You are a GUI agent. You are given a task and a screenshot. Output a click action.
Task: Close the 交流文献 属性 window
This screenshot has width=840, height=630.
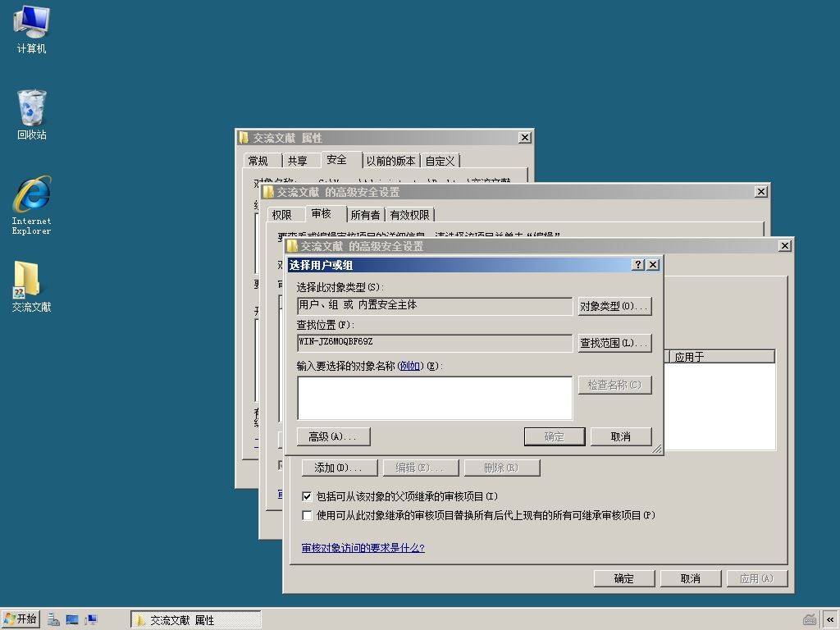point(525,138)
